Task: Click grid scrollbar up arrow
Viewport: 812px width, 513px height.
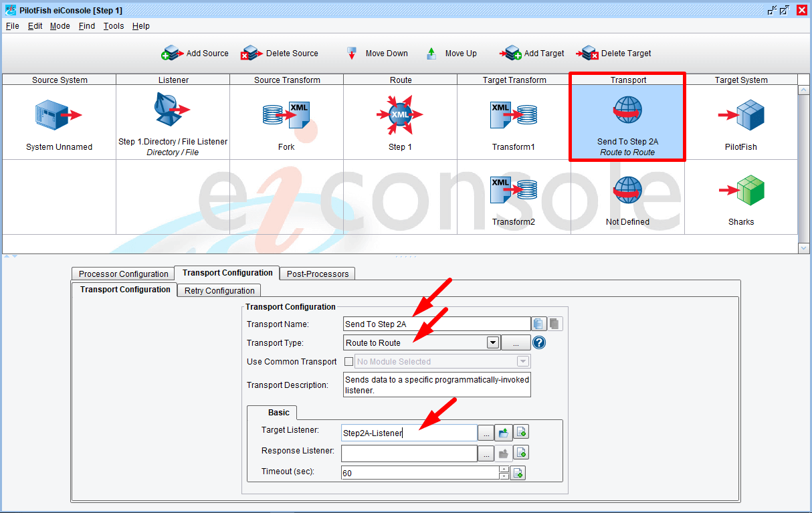Action: point(804,90)
